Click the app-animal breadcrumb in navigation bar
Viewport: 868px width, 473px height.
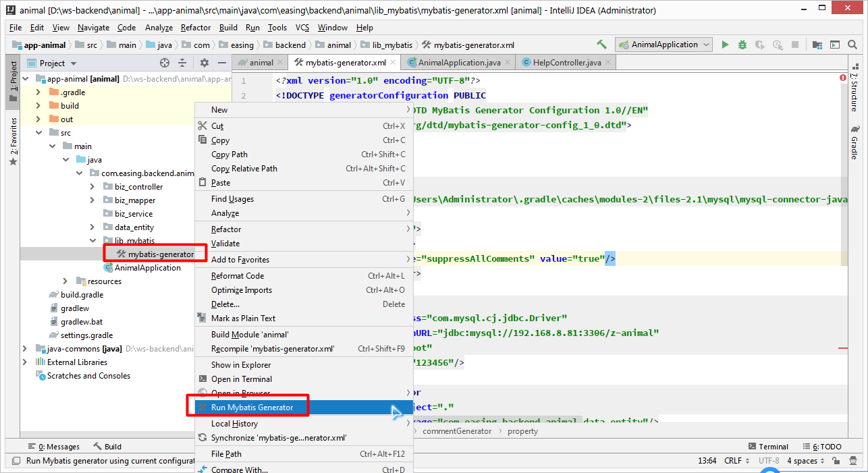tap(39, 45)
